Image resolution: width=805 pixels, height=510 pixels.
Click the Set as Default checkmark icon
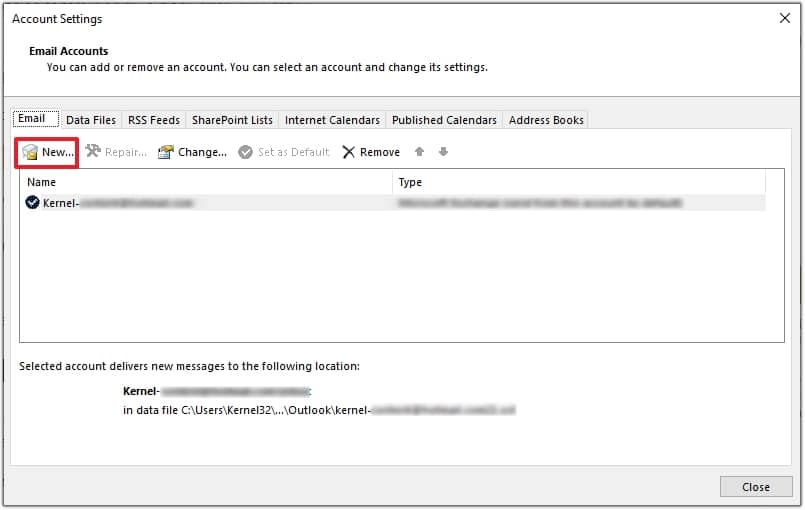pyautogui.click(x=245, y=152)
